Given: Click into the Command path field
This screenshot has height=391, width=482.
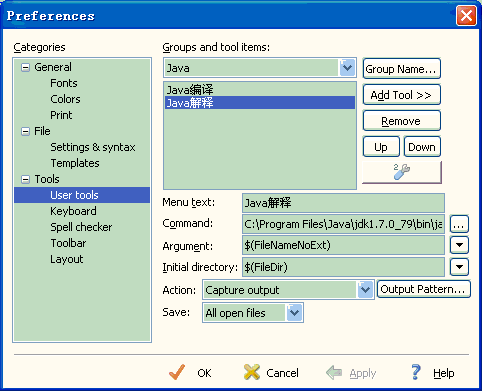Looking at the screenshot, I should tap(343, 224).
